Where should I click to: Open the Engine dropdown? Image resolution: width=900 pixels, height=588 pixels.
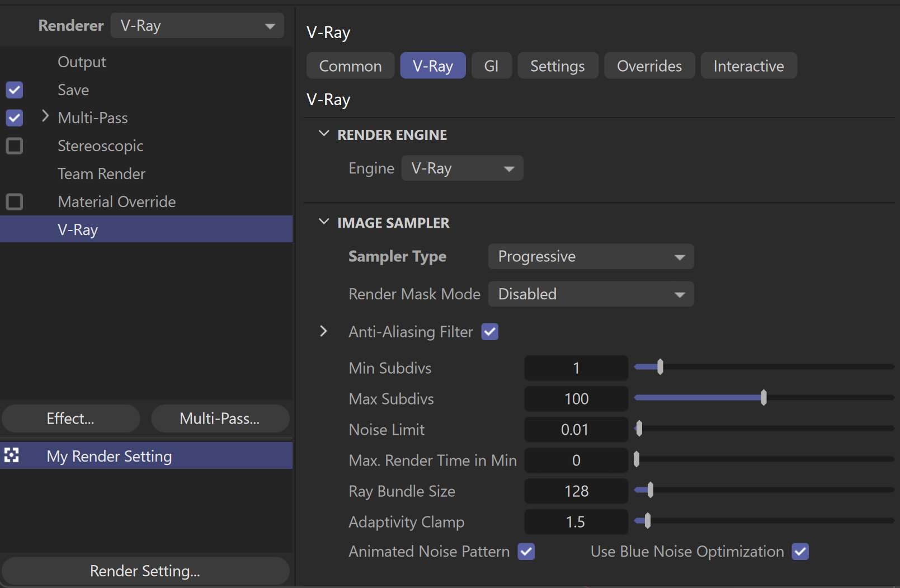(x=463, y=168)
